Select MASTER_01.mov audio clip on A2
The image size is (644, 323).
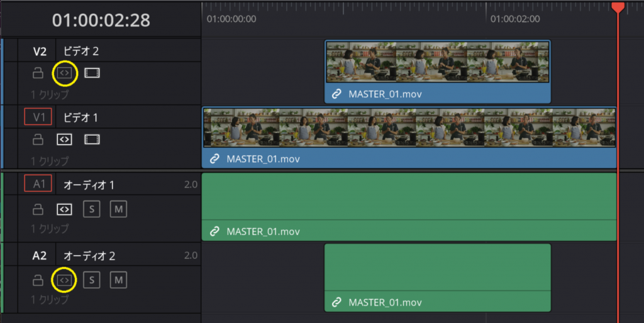[x=438, y=278]
